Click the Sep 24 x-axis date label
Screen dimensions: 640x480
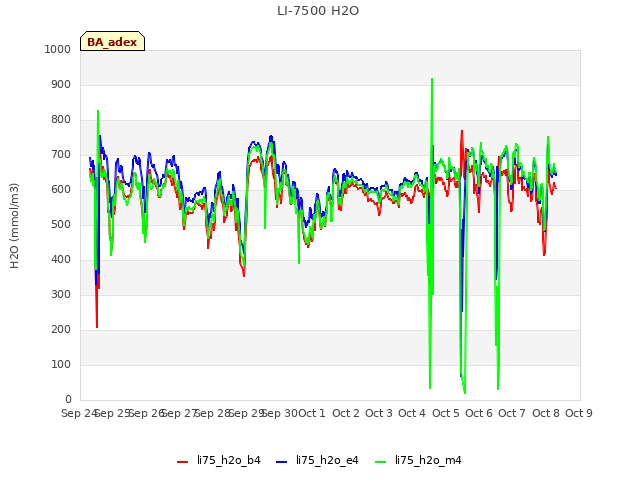(x=79, y=413)
